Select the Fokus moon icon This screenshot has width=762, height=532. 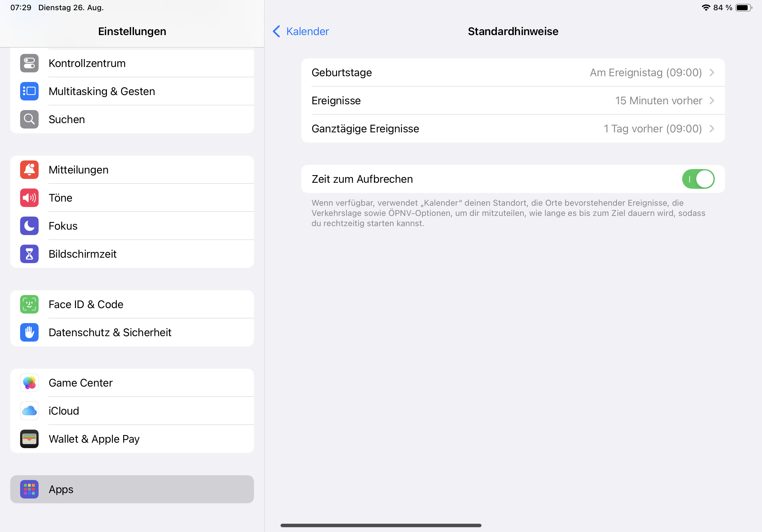[29, 226]
